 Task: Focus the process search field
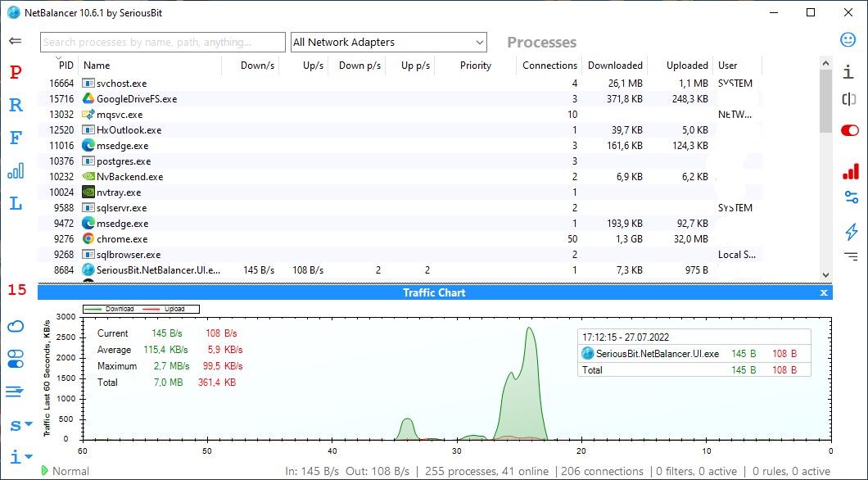tap(163, 42)
